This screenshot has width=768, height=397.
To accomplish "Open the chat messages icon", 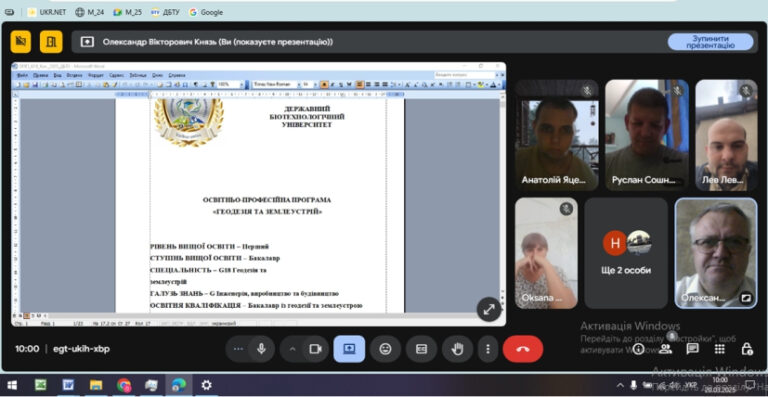I will pos(692,349).
